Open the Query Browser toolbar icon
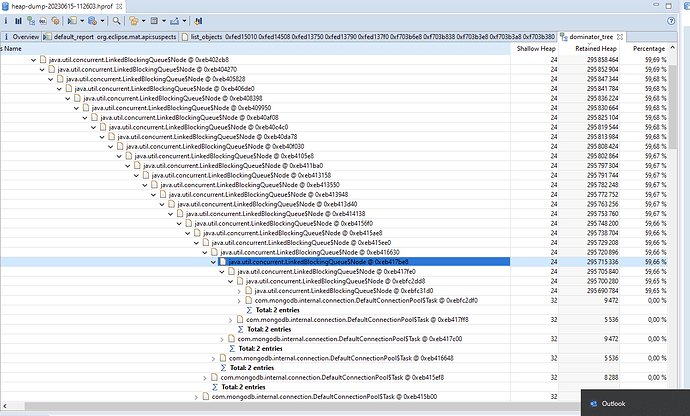The image size is (690, 416). tap(92, 20)
